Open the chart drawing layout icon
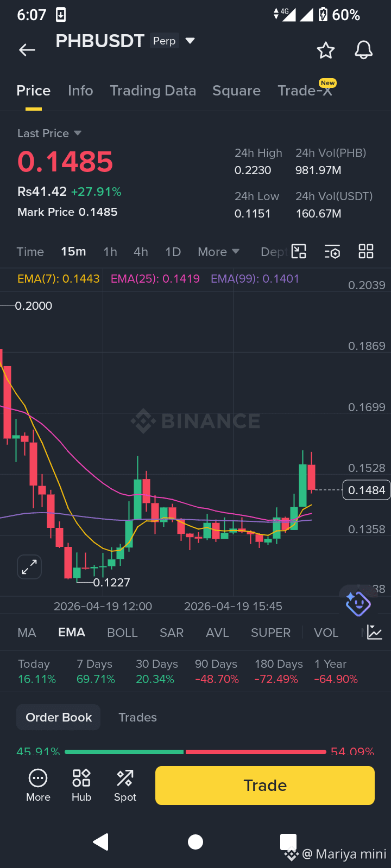The height and width of the screenshot is (868, 391). pos(299,251)
